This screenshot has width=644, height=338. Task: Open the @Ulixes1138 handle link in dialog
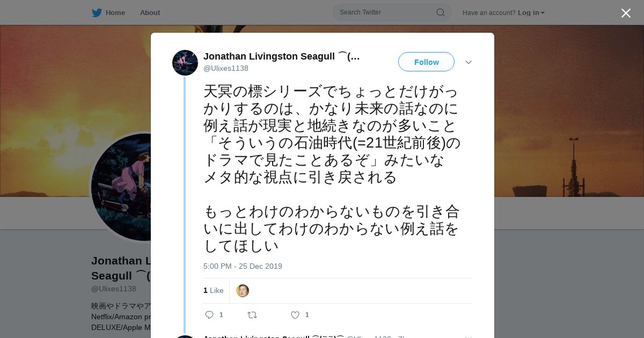226,69
